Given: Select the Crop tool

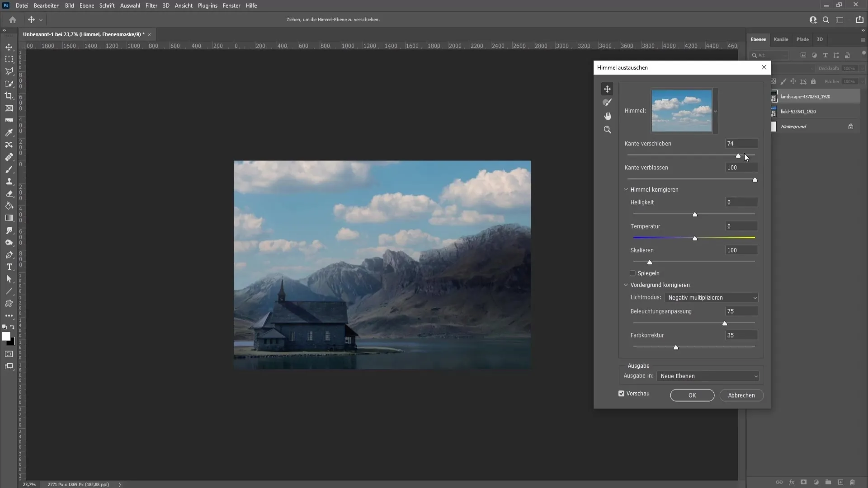Looking at the screenshot, I should 9,96.
